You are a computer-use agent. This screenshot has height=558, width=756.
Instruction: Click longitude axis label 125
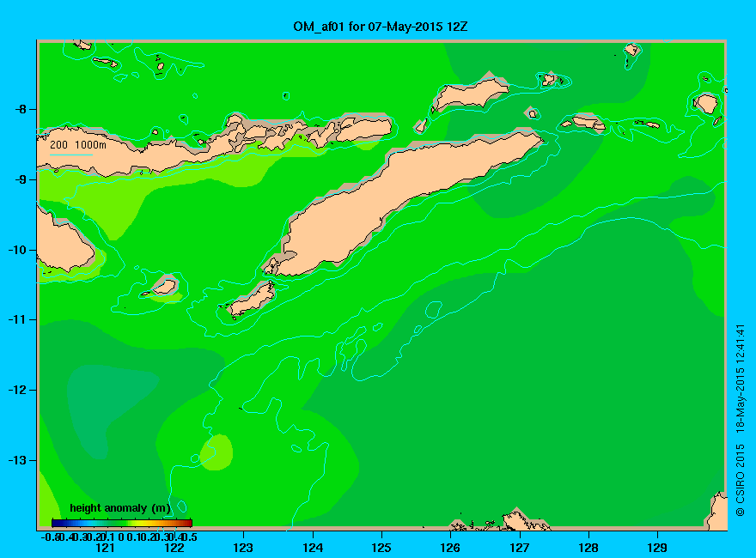pos(381,548)
